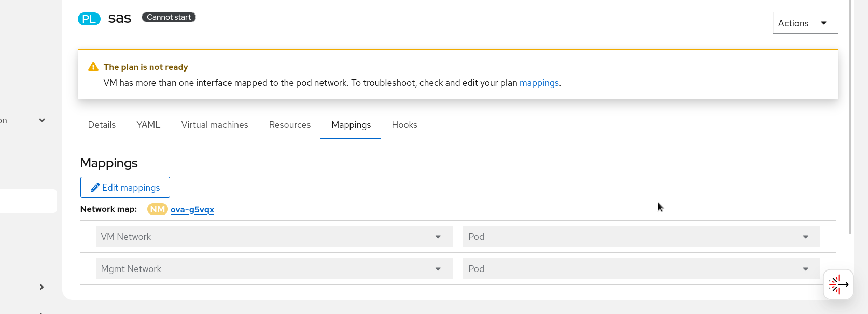Switch to the Details tab

[102, 125]
